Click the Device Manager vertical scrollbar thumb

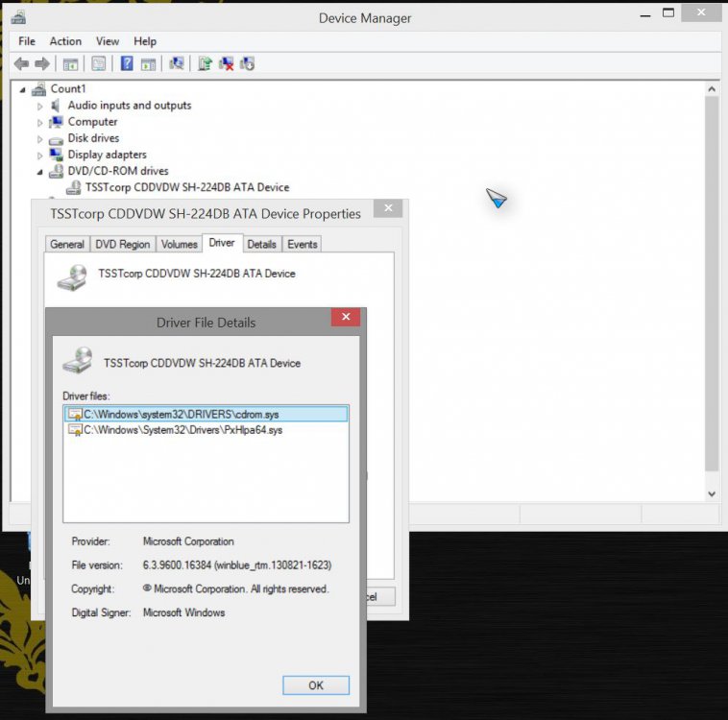[x=712, y=284]
